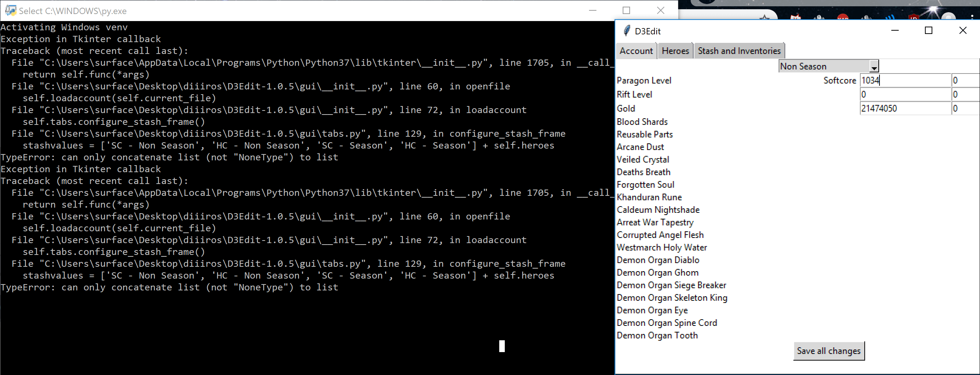980x375 pixels.
Task: Click the Arcane Dust label
Action: (640, 147)
